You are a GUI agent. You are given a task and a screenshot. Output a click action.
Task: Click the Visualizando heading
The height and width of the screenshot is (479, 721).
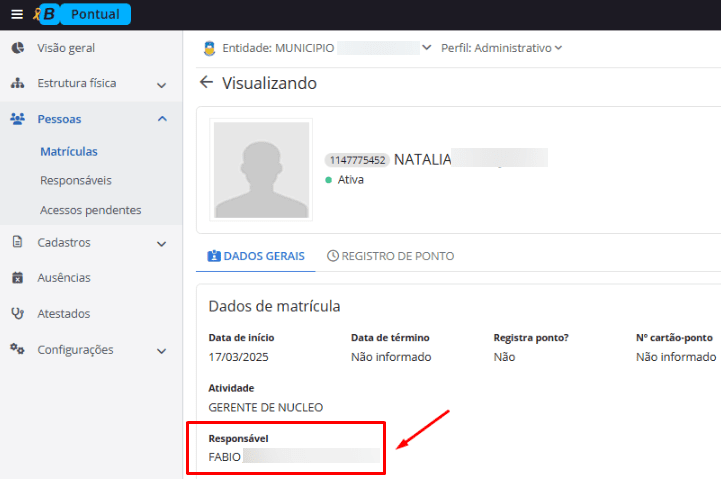[x=269, y=83]
